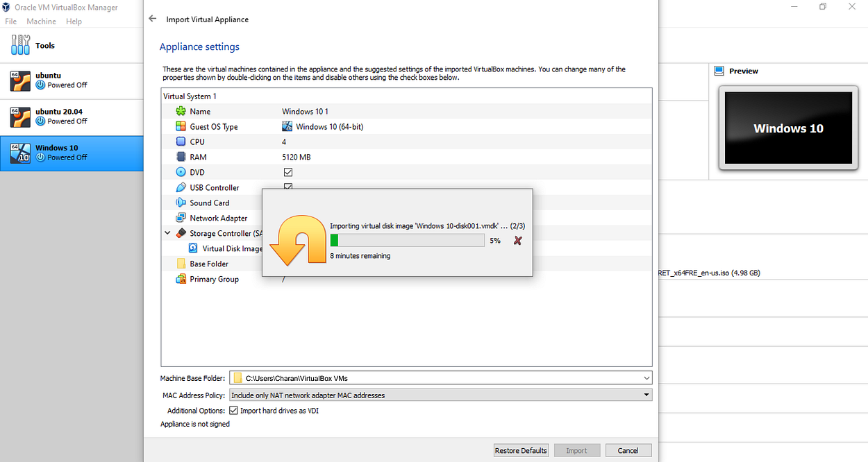Click the DVD disc icon
This screenshot has width=868, height=462.
click(181, 172)
